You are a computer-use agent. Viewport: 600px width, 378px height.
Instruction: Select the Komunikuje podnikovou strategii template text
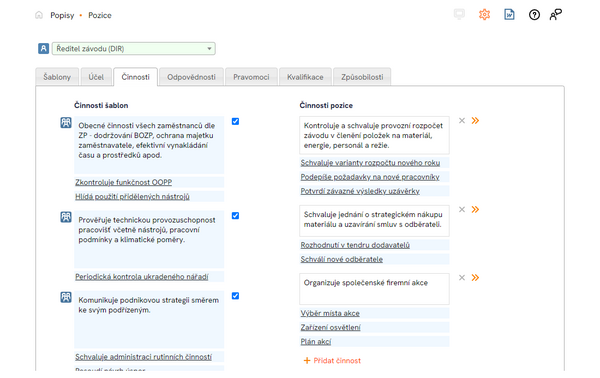click(x=149, y=319)
